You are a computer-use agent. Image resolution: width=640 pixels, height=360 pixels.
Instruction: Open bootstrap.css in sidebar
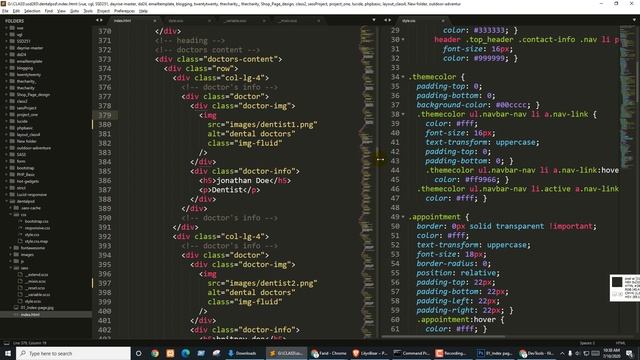(36, 221)
